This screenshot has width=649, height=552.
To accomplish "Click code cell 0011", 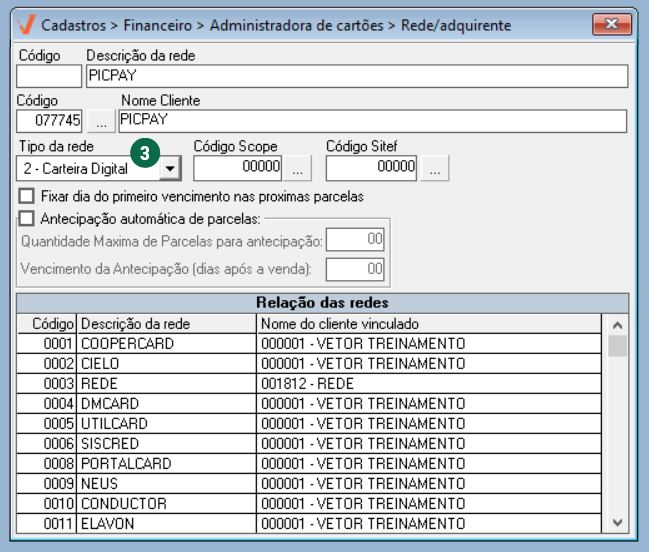I will pyautogui.click(x=47, y=523).
